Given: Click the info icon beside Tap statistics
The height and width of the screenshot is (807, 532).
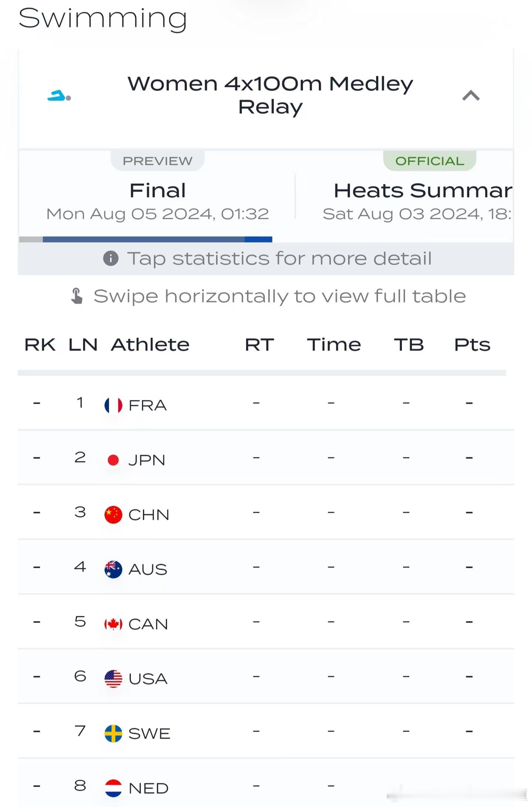Looking at the screenshot, I should pyautogui.click(x=111, y=258).
